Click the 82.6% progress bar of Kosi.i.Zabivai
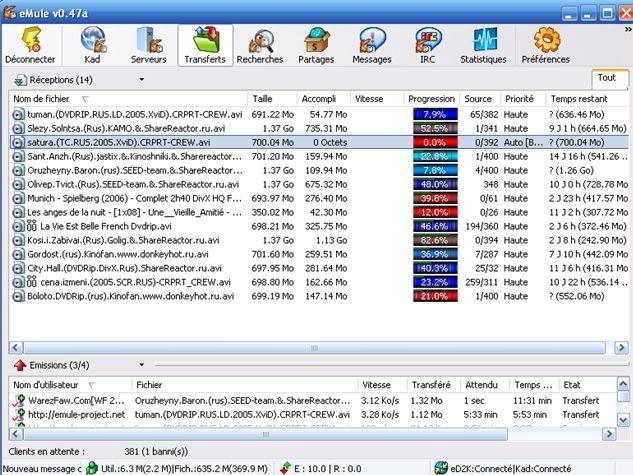Screen dimensions: 633x475 pos(435,240)
